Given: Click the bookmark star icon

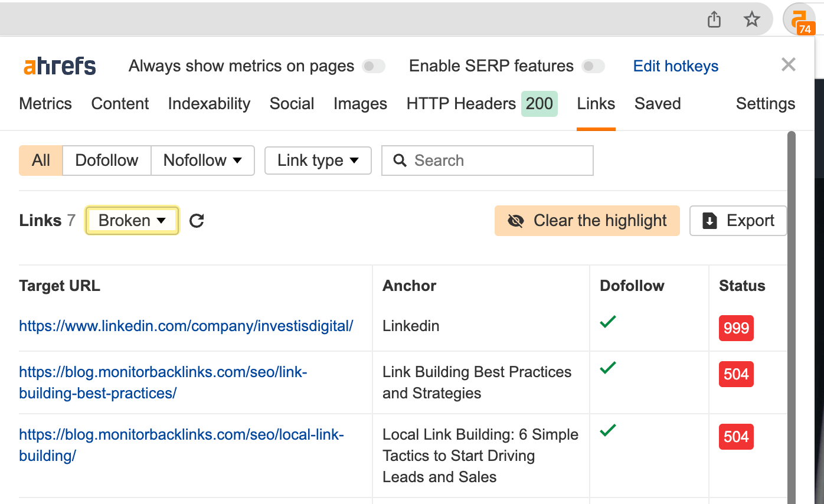Looking at the screenshot, I should [752, 19].
